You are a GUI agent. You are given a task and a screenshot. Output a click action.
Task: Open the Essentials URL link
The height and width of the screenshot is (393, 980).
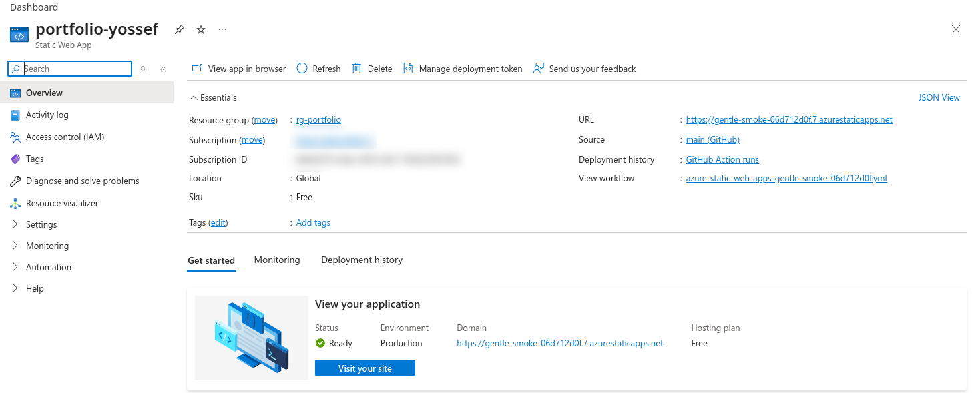789,120
